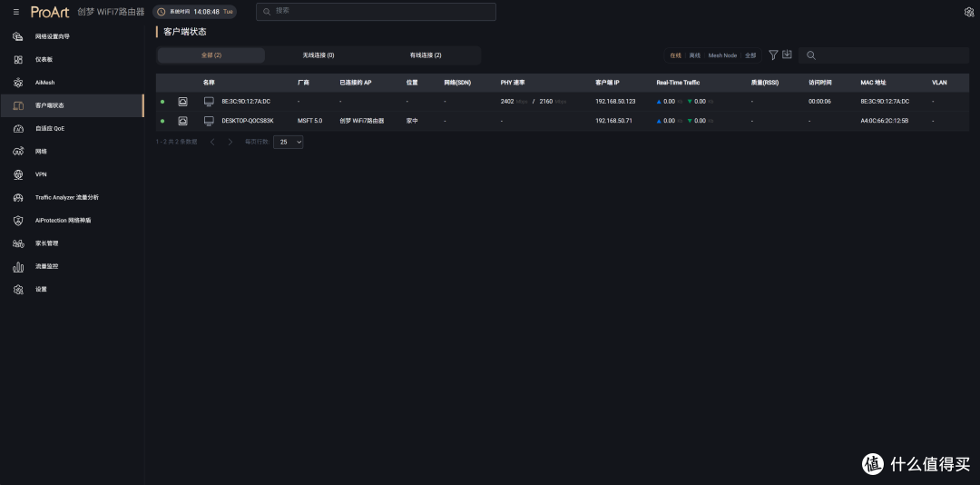Click the access time 00:00:06
The width and height of the screenshot is (980, 485).
point(819,102)
